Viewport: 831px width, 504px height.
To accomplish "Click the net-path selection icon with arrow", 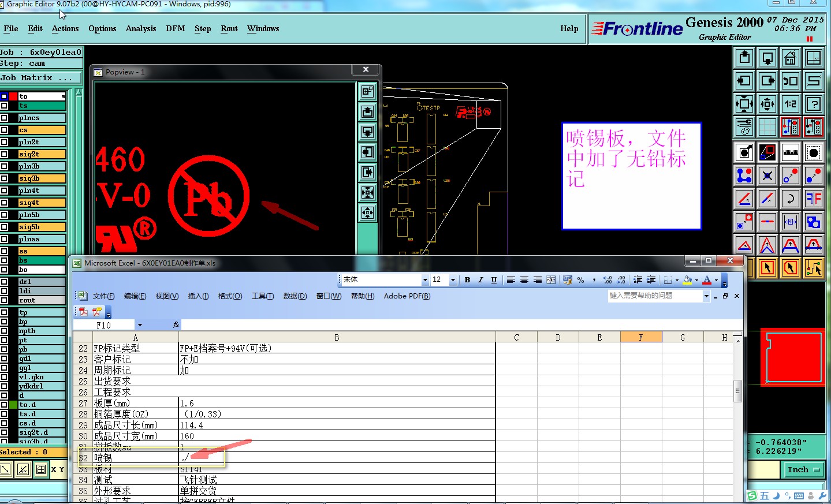I will click(814, 268).
